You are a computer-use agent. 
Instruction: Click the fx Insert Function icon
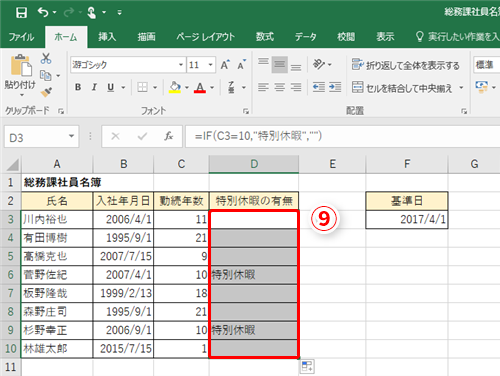point(169,136)
